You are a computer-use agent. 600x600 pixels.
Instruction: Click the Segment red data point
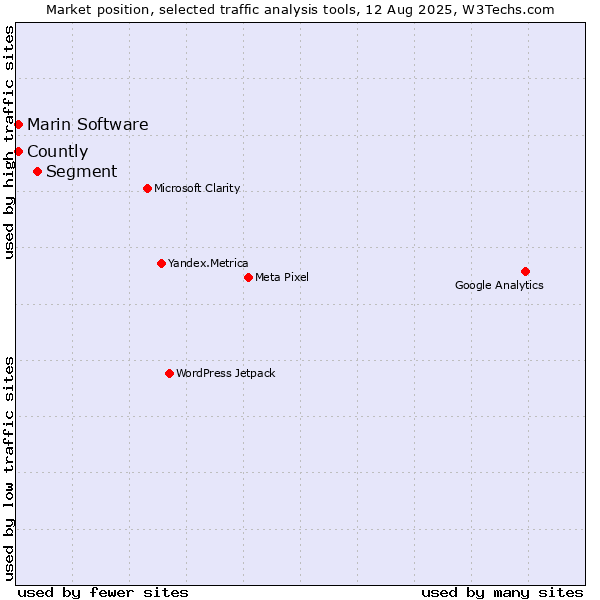[x=37, y=171]
